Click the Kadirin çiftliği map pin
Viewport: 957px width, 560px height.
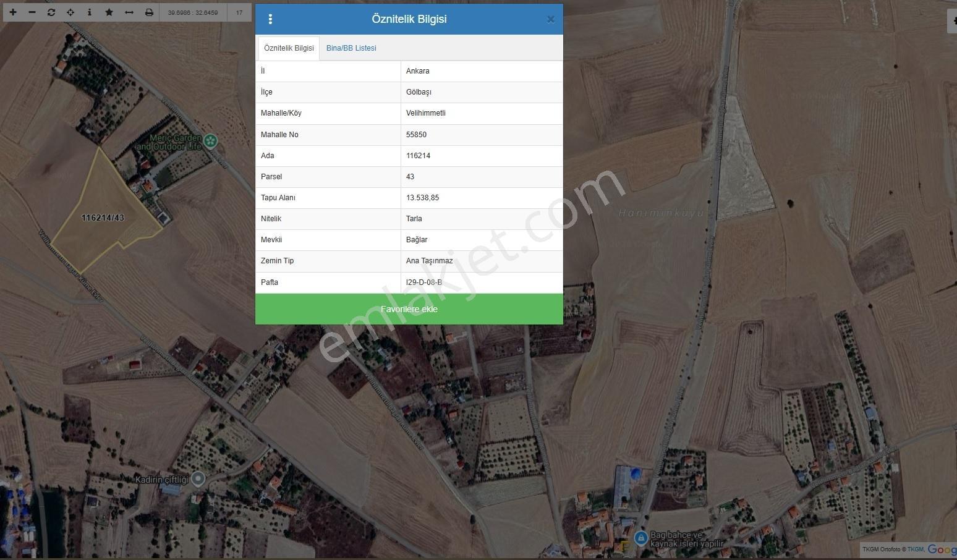pos(198,478)
